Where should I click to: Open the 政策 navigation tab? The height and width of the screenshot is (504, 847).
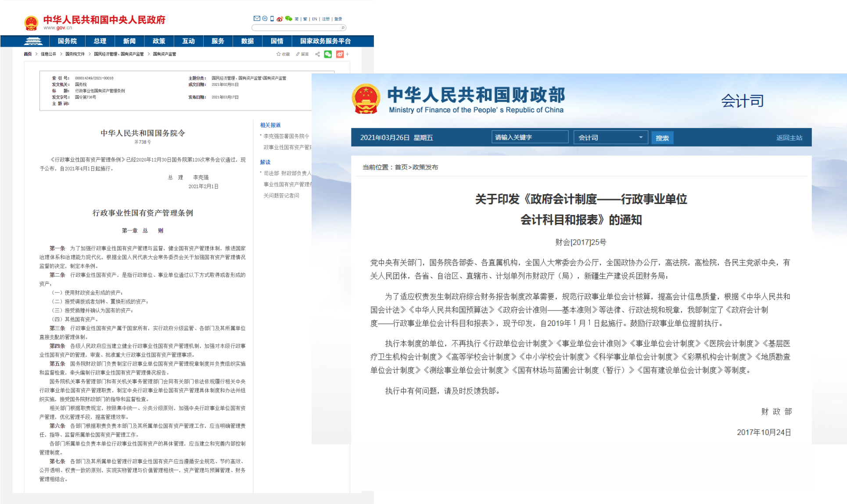[159, 41]
